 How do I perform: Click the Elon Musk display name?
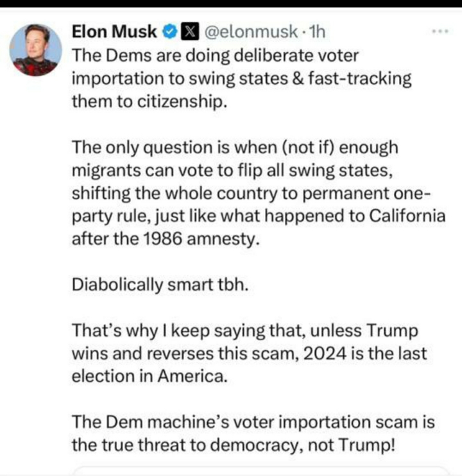[114, 31]
